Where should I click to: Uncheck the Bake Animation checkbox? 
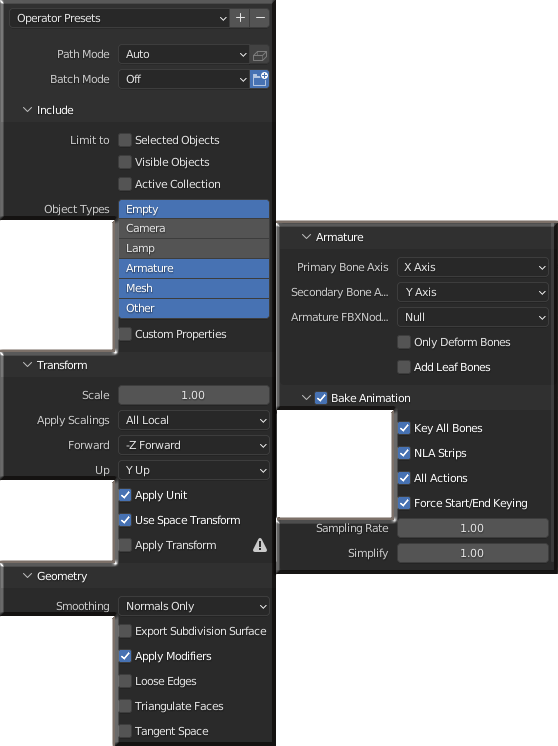(321, 398)
